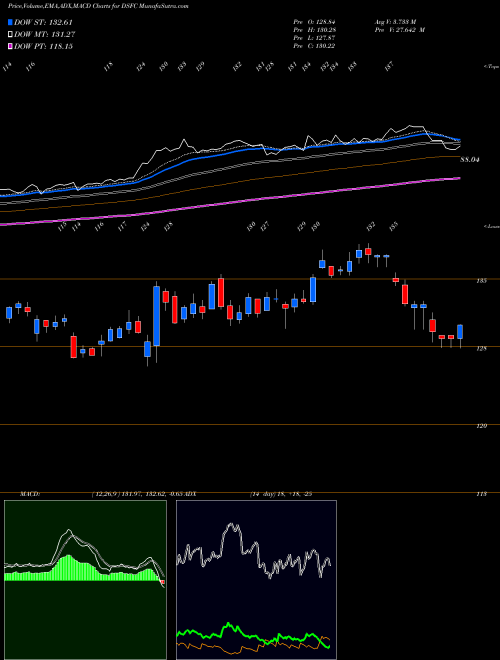This screenshot has width=500, height=660.
Task: Click the 'Pre L: 127.87' value
Action: (x=314, y=38)
